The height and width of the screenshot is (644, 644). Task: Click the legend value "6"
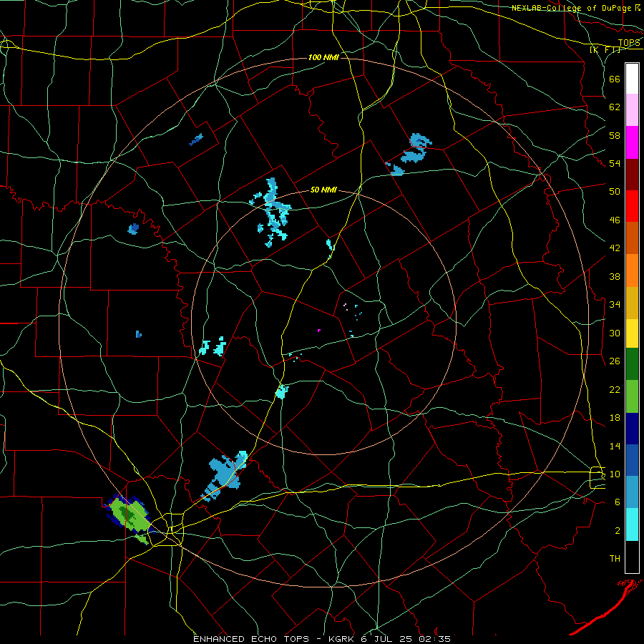[617, 502]
